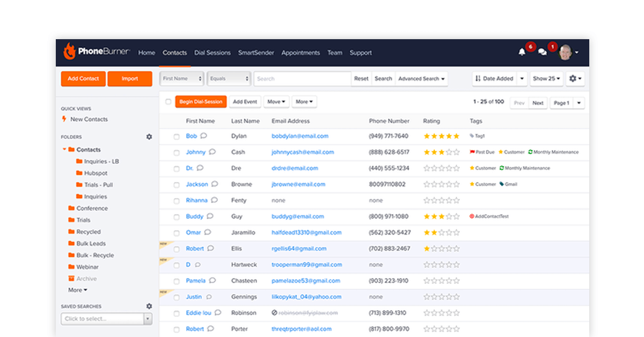Click the speech bubble next to Rihanna
This screenshot has width=644, height=337.
pos(214,200)
